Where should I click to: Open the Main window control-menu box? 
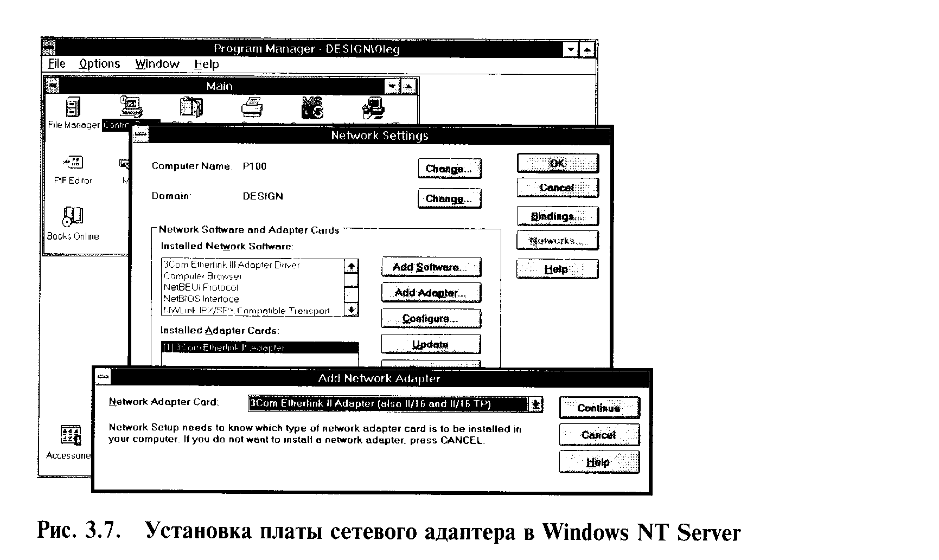point(52,86)
